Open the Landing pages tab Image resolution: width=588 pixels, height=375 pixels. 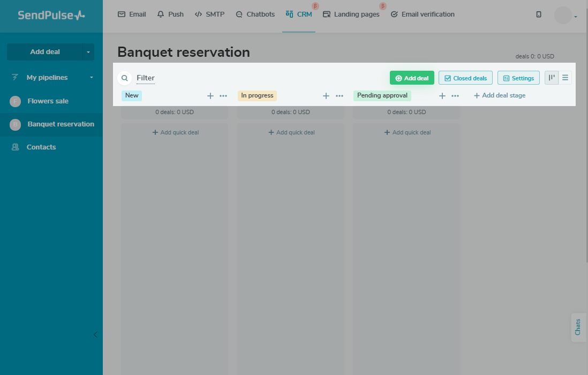pos(351,14)
